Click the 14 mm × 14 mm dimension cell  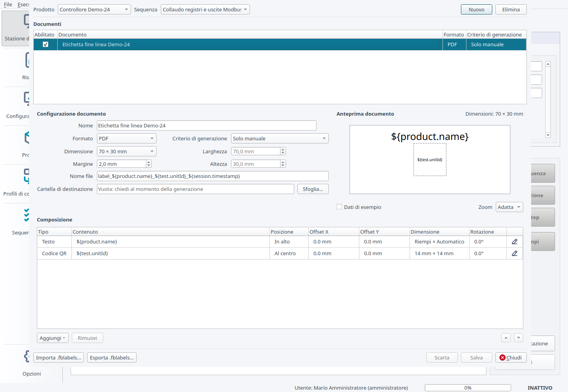[x=439, y=254]
